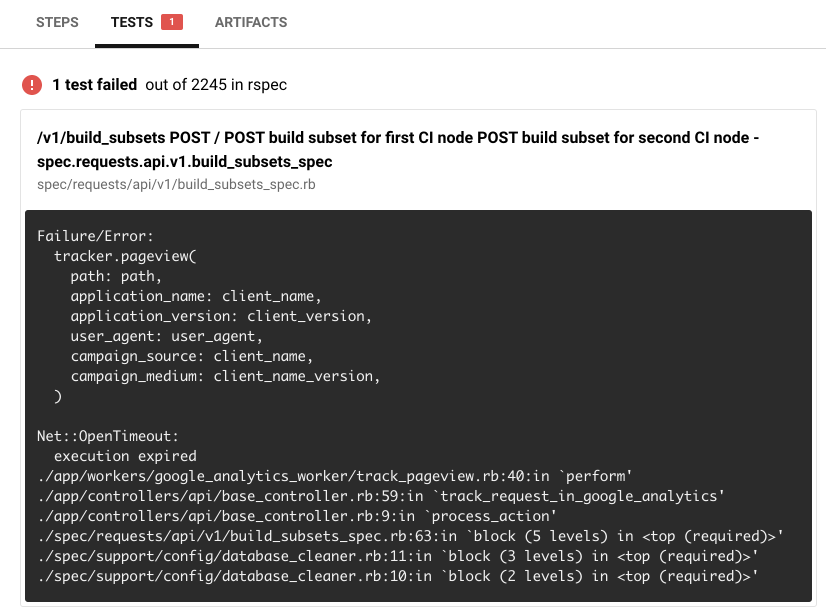The image size is (826, 612).
Task: Open the STEPS tab
Action: pos(57,22)
